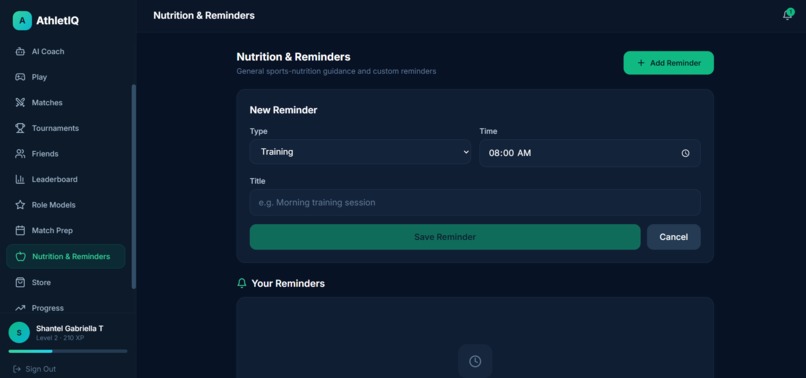The image size is (806, 378).
Task: Click the Time field showing 08:00 AM
Action: coord(590,153)
